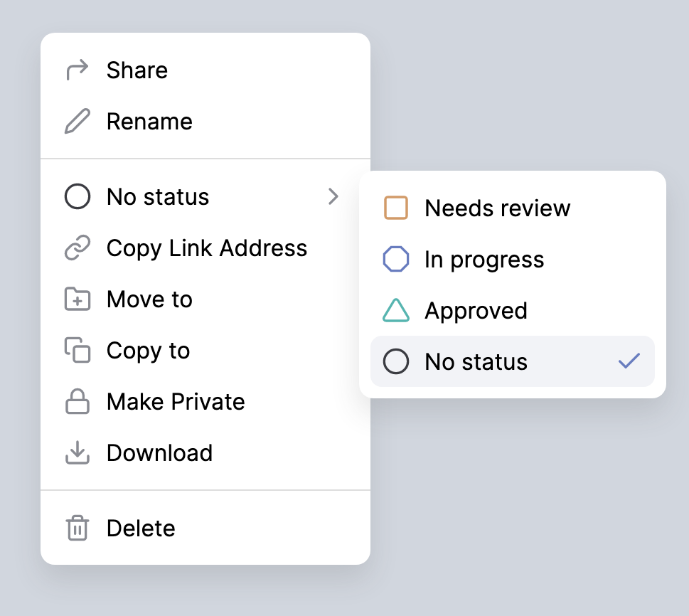Choose the In progress status label

(484, 260)
